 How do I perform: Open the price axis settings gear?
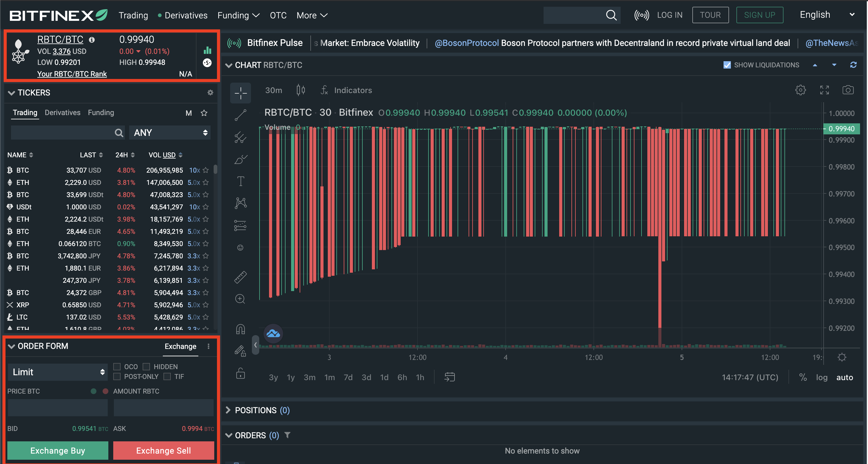842,357
